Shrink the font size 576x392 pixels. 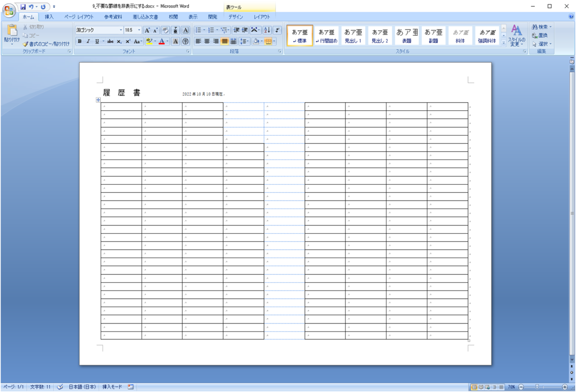[156, 30]
